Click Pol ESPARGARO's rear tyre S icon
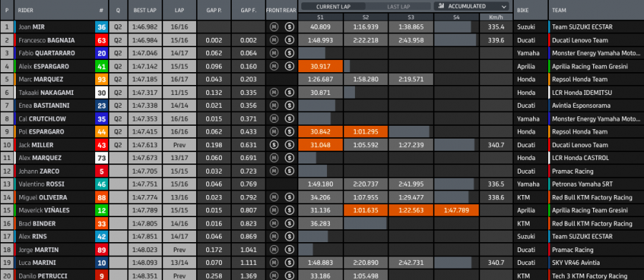This screenshot has height=280, width=644. coord(289,132)
